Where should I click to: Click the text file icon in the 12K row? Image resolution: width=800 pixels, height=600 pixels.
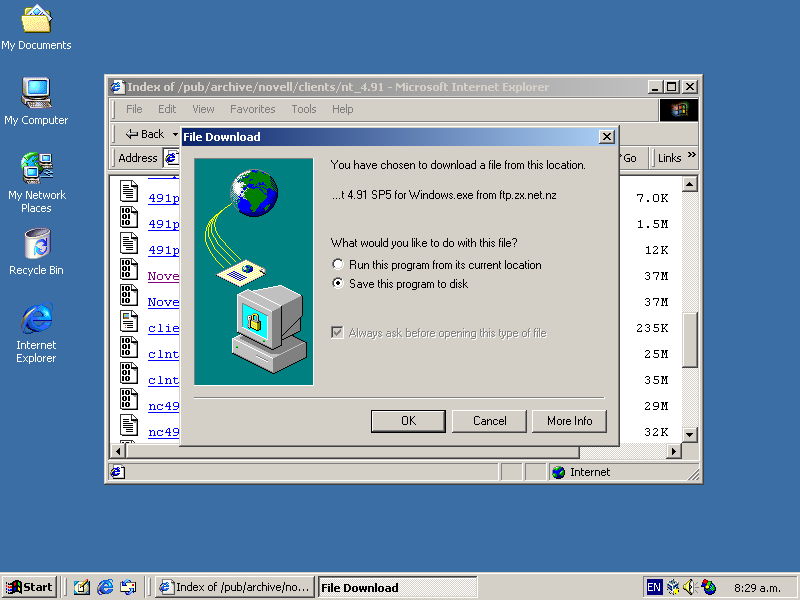(129, 243)
